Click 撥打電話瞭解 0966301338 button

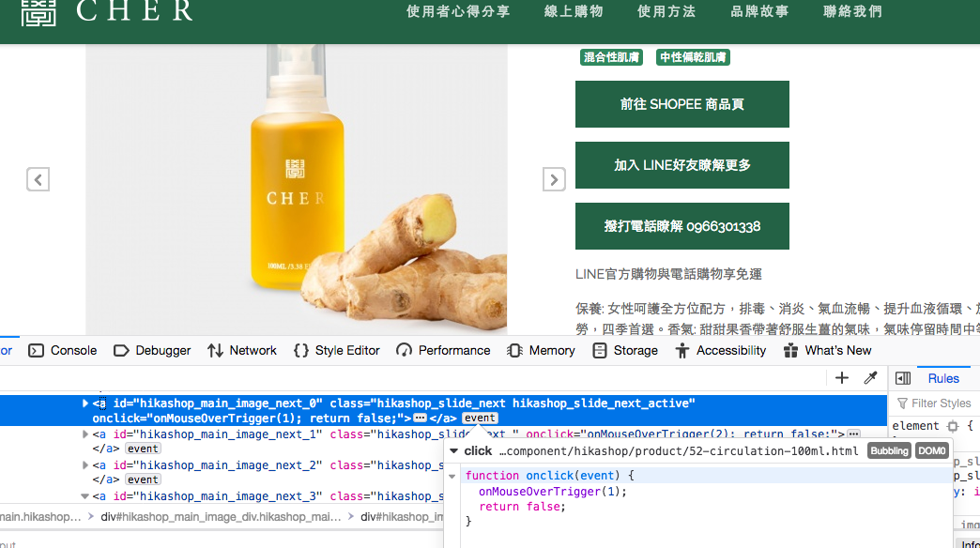point(681,226)
